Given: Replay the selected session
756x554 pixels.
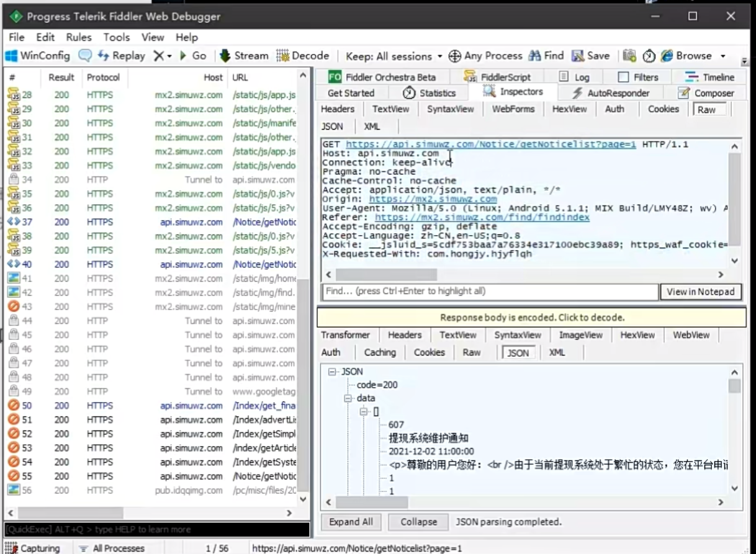Looking at the screenshot, I should [122, 56].
